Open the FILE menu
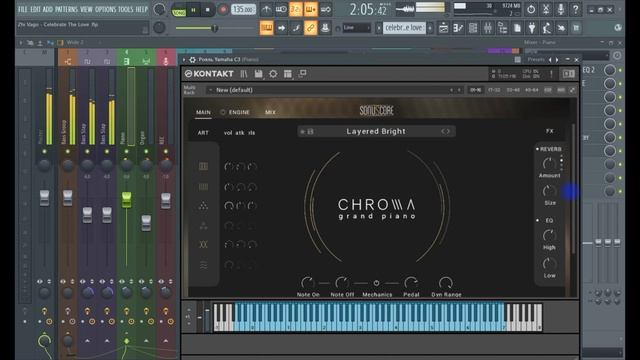Image resolution: width=640 pixels, height=360 pixels. 23,9
